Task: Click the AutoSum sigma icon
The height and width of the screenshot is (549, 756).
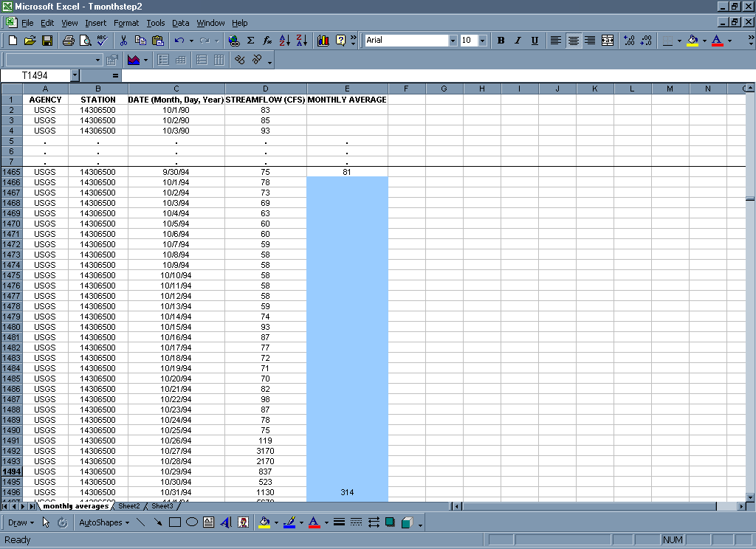Action: [x=250, y=41]
